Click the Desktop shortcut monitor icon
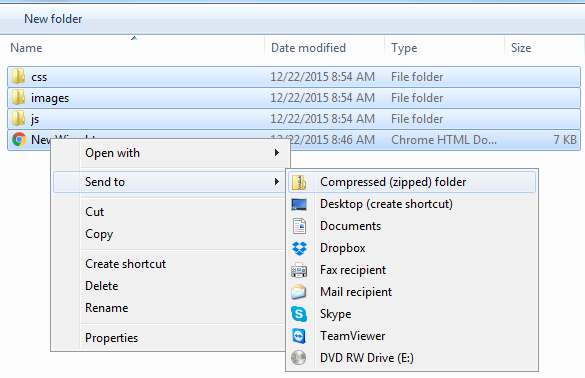Viewport: 585px width, 378px height. coord(299,204)
